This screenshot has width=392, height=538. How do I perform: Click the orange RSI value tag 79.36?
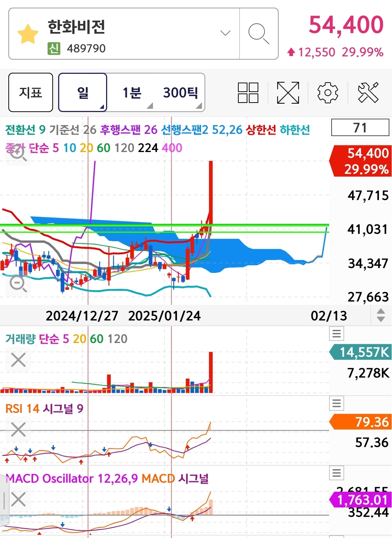(360, 422)
